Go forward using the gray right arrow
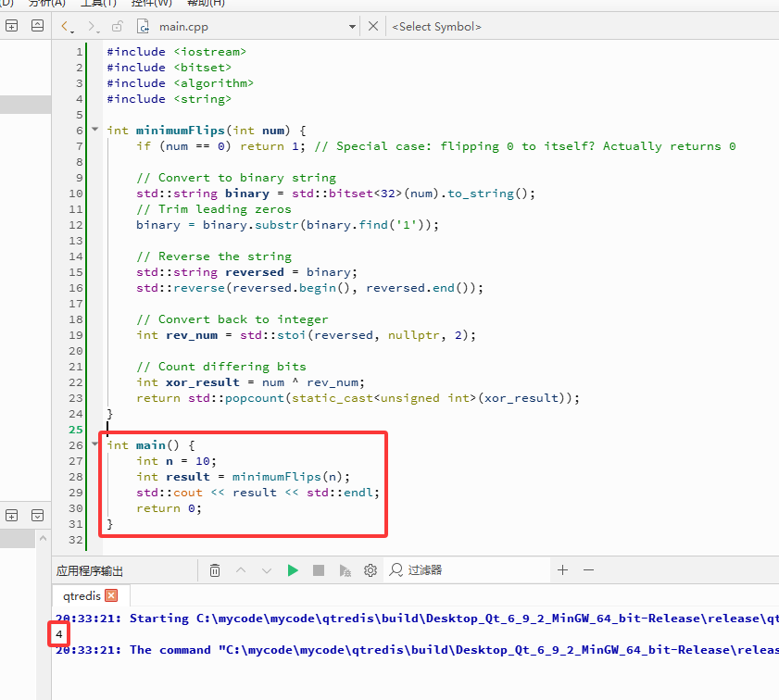779x700 pixels. tap(92, 26)
